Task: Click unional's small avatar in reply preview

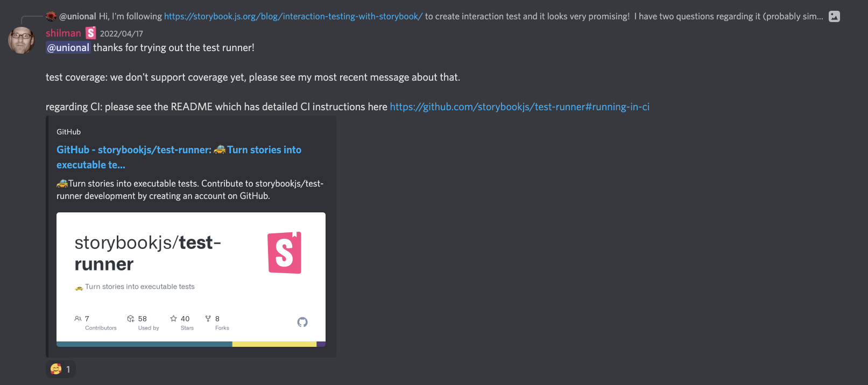Action: 51,16
